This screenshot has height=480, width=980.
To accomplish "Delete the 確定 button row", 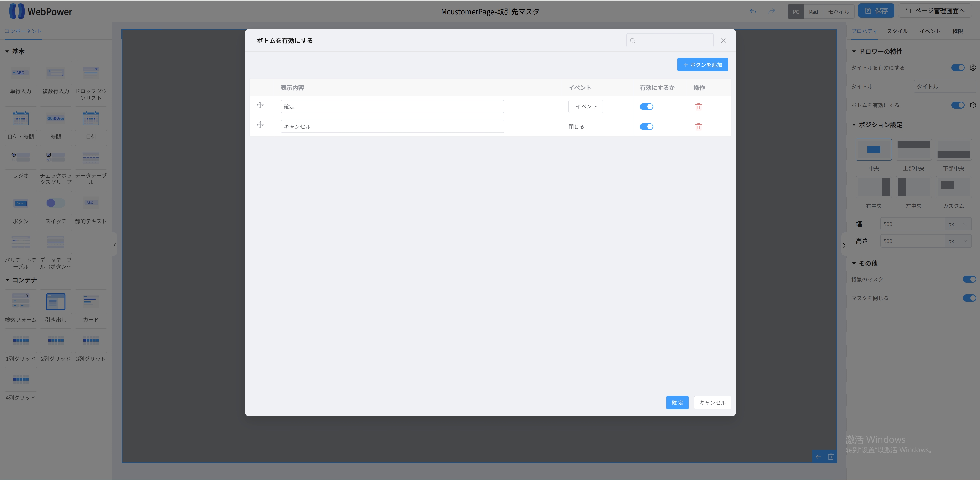I will (x=698, y=107).
